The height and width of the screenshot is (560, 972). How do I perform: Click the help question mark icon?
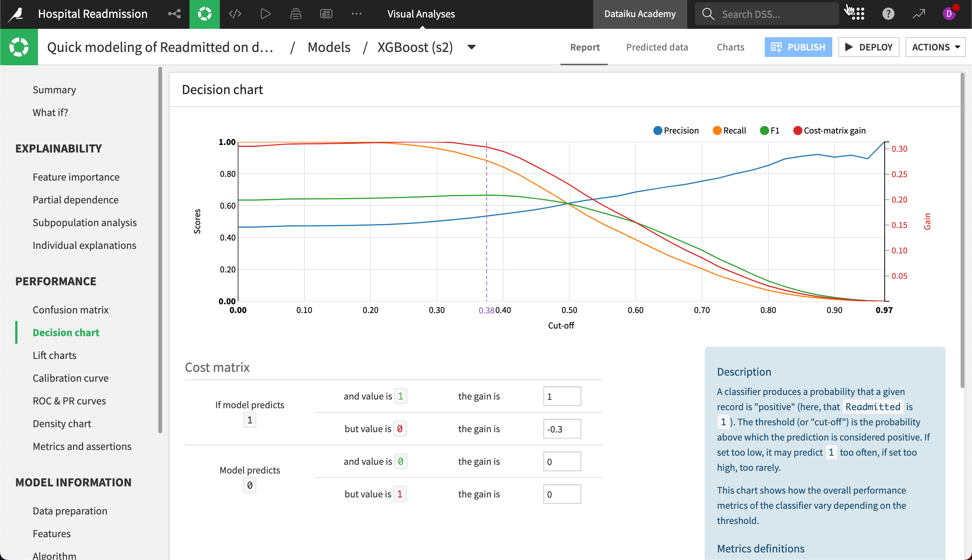888,14
